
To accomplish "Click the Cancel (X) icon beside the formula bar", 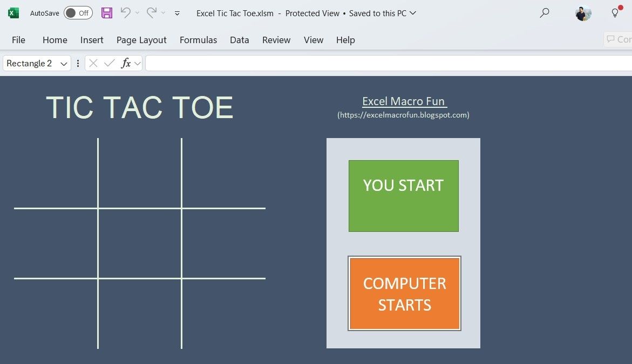I will click(93, 63).
